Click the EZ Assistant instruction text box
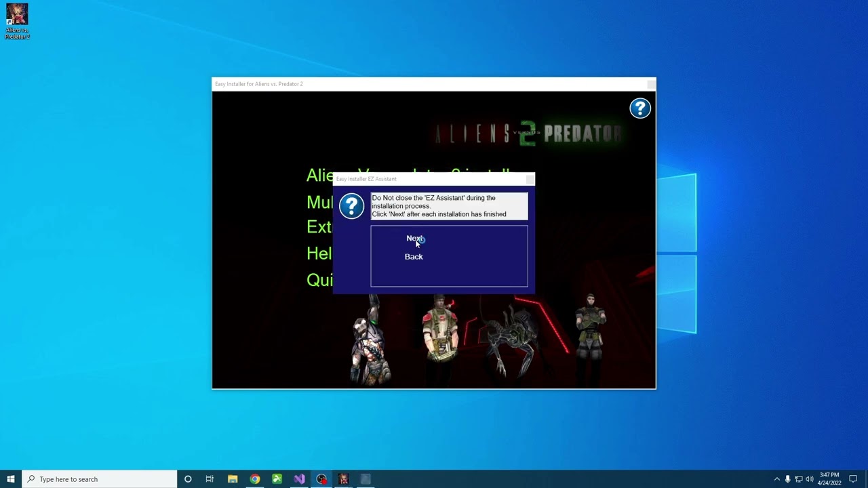Viewport: 868px width, 488px height. [449, 206]
